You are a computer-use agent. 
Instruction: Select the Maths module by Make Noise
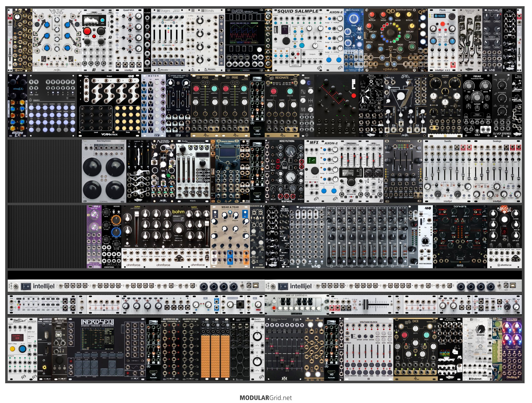point(57,40)
